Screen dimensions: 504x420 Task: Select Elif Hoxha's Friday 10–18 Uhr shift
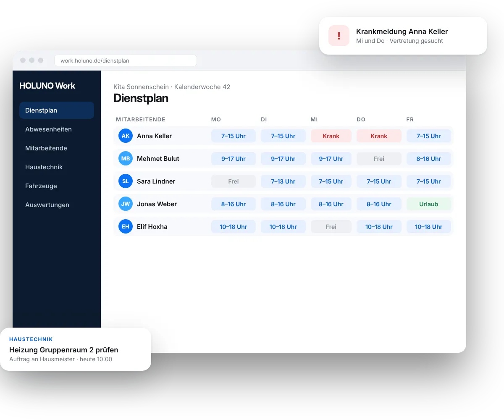point(429,227)
